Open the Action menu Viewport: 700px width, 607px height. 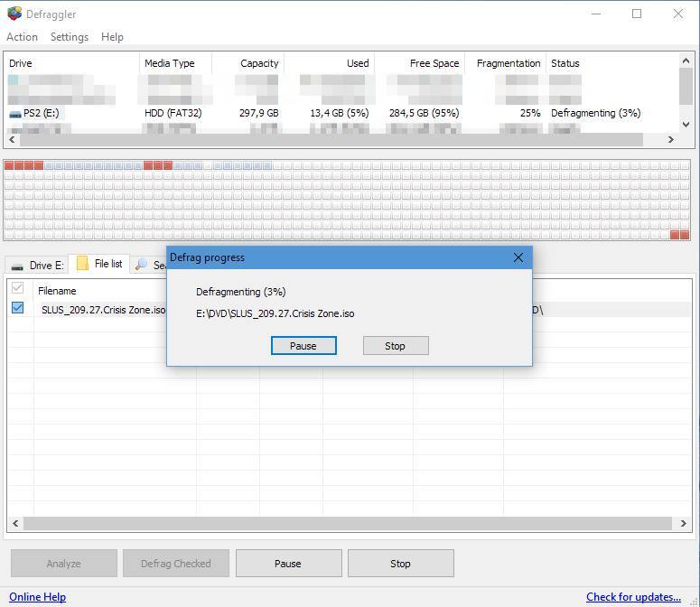click(x=22, y=37)
